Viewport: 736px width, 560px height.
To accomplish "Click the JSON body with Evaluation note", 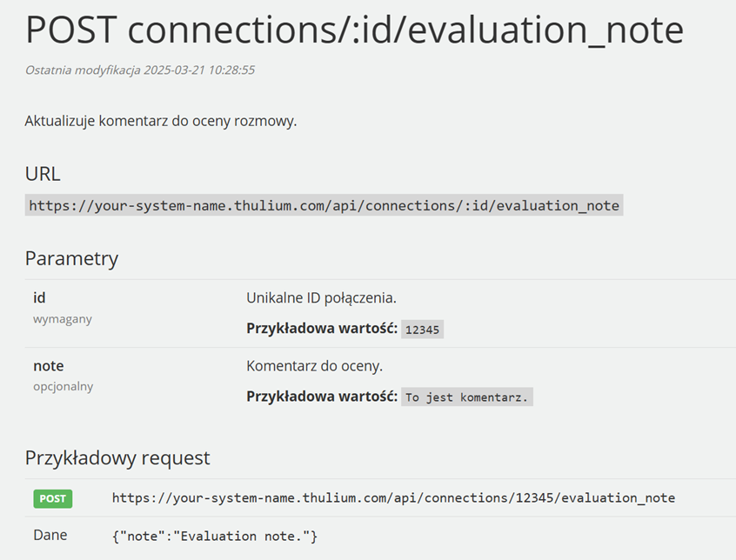I will pos(215,536).
